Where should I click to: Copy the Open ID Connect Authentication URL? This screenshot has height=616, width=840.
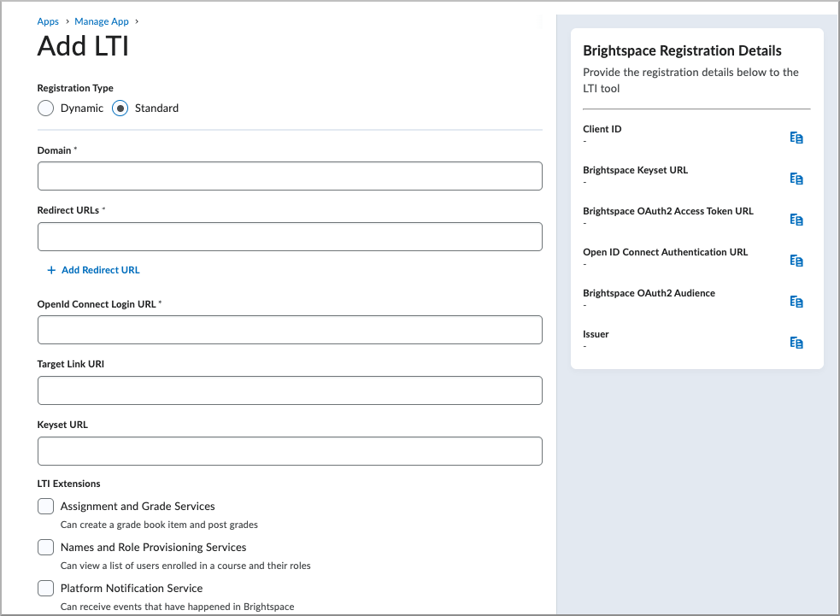[796, 261]
